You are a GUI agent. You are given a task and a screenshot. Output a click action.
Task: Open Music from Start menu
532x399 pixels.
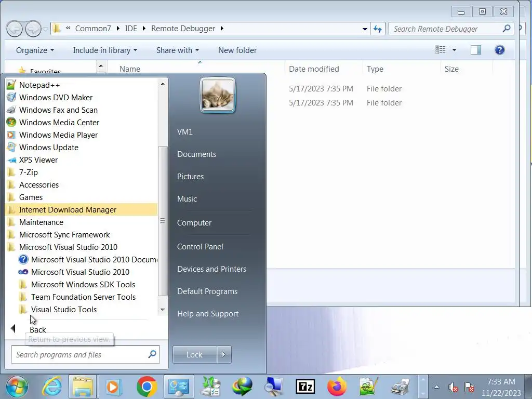187,199
